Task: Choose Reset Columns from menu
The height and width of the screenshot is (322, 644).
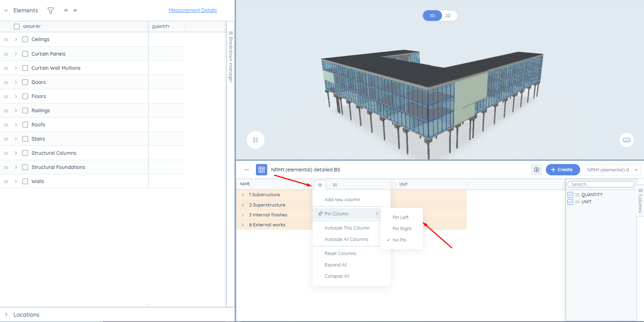Action: coord(340,254)
